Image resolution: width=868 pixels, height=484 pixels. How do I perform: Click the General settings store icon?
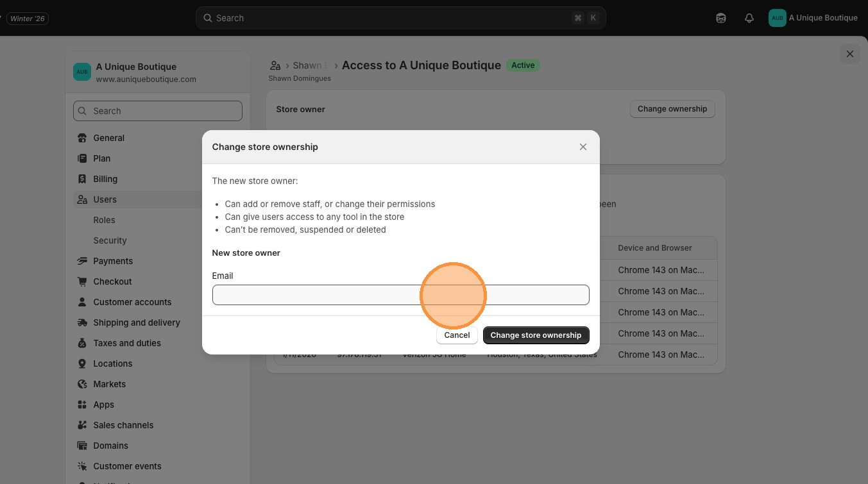(82, 138)
